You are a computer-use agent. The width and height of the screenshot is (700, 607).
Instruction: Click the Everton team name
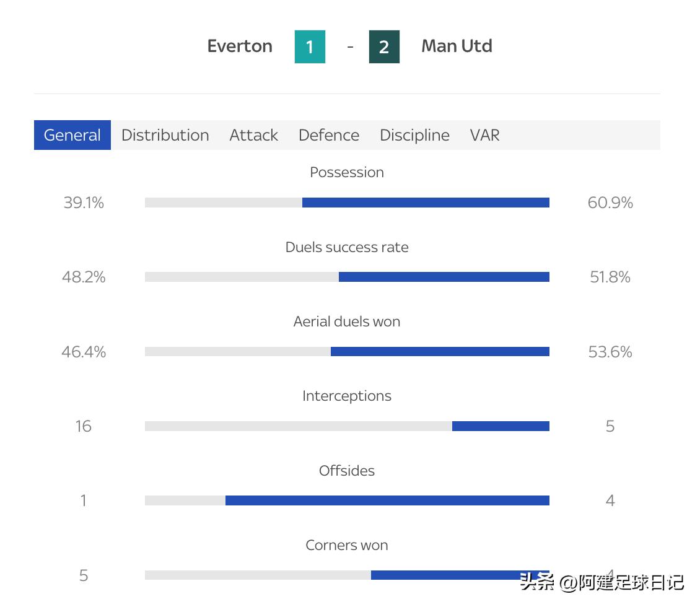tap(240, 46)
